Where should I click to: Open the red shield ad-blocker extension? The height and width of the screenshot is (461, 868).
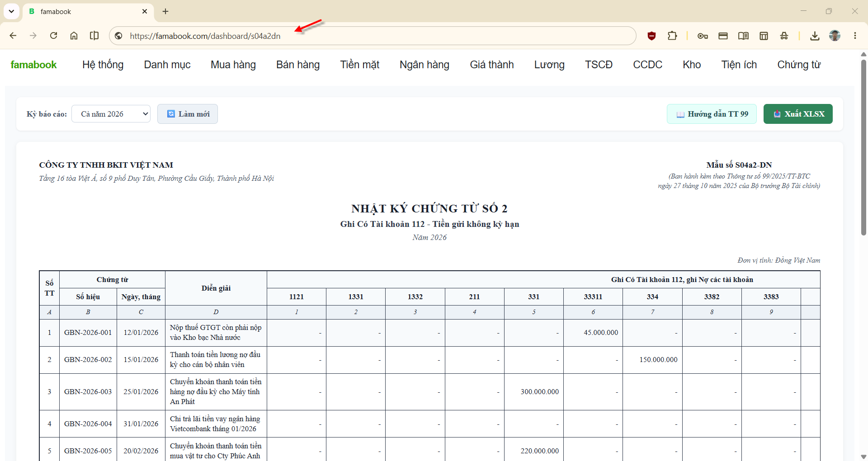651,36
